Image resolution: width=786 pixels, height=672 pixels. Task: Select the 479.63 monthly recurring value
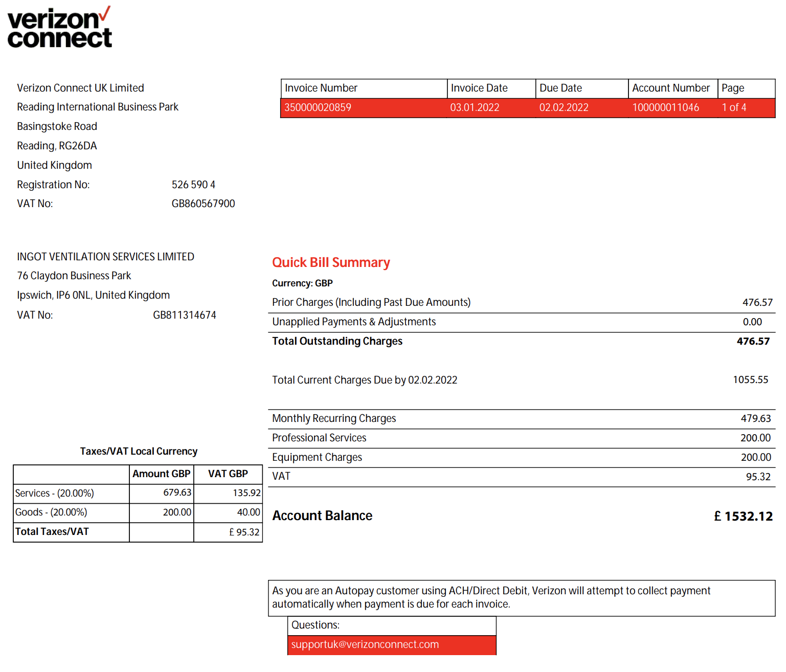point(756,418)
